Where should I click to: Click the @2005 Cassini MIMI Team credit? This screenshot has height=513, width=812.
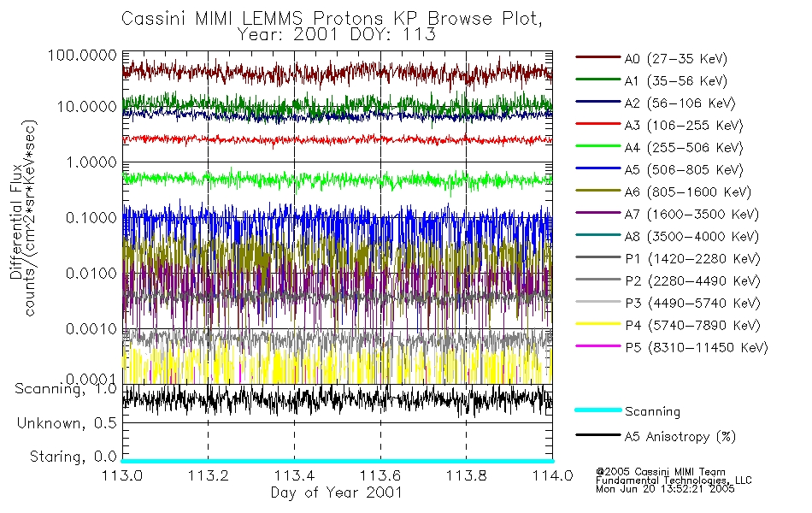(660, 472)
